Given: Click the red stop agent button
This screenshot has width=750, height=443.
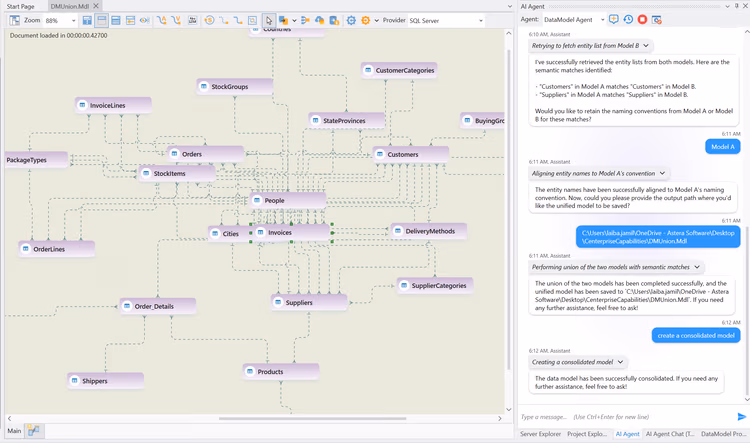Looking at the screenshot, I should click(x=642, y=19).
